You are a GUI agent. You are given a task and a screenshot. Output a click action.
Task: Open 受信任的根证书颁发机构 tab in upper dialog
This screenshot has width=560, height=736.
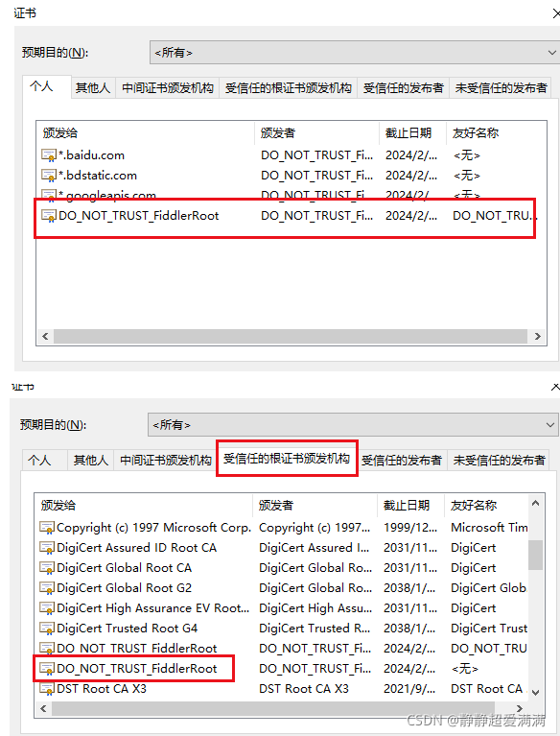[289, 87]
